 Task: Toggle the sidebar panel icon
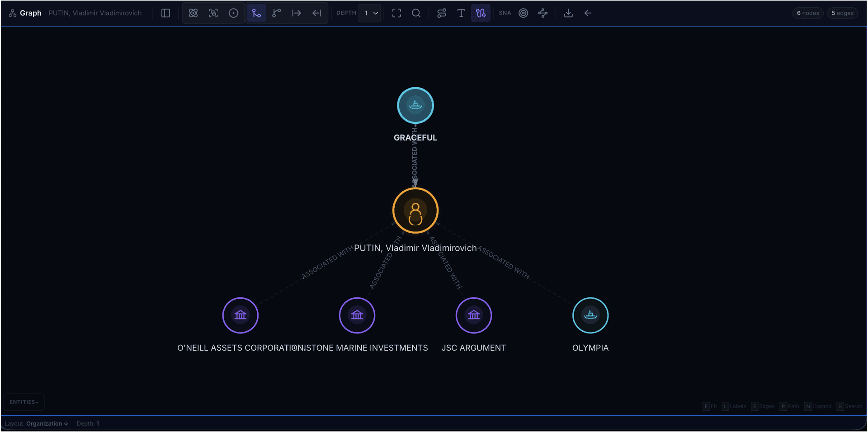click(165, 13)
